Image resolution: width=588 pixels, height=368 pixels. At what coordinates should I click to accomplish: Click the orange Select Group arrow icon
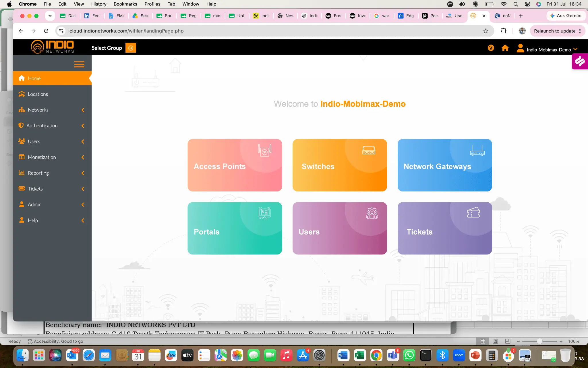point(131,48)
